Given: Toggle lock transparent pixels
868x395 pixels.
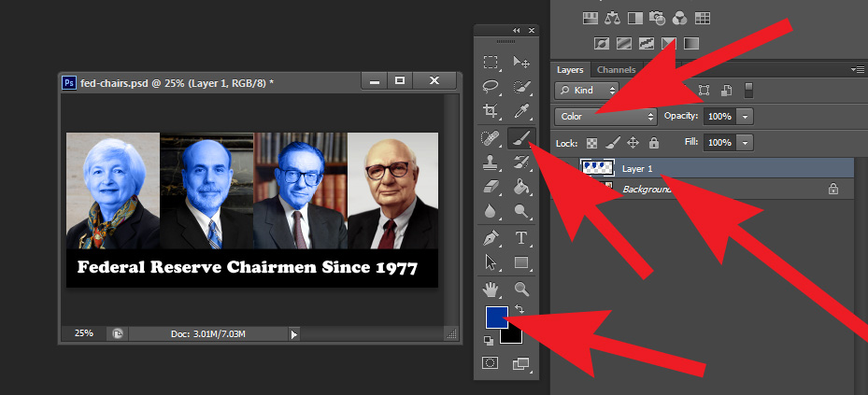Looking at the screenshot, I should tap(592, 143).
